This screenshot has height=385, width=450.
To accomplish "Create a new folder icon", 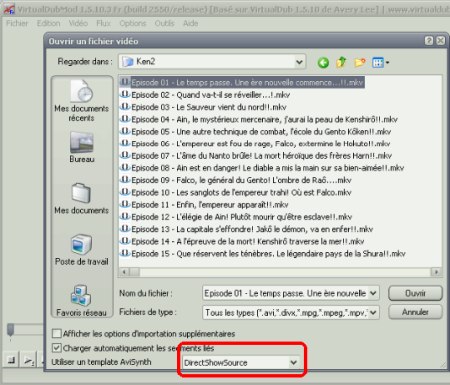I will coord(360,62).
